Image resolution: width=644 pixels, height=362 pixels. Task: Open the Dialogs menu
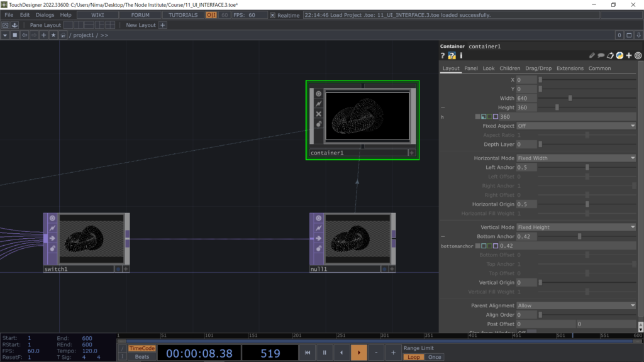[45, 15]
